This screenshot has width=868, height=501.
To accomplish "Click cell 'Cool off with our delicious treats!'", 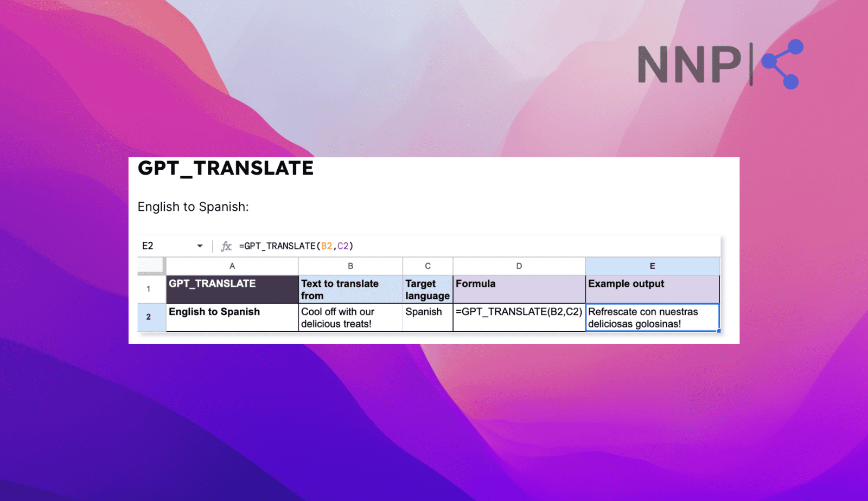I will pyautogui.click(x=350, y=317).
